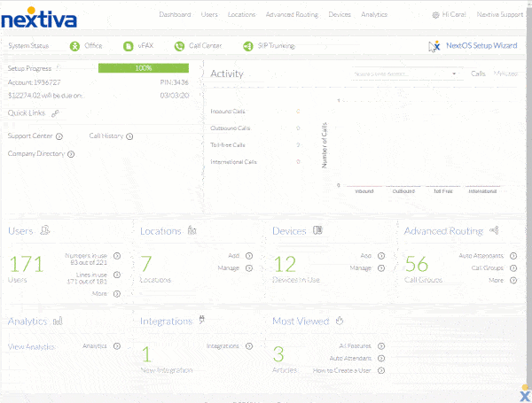
Task: Open Integrations arrow in Integrations card
Action: point(249,346)
